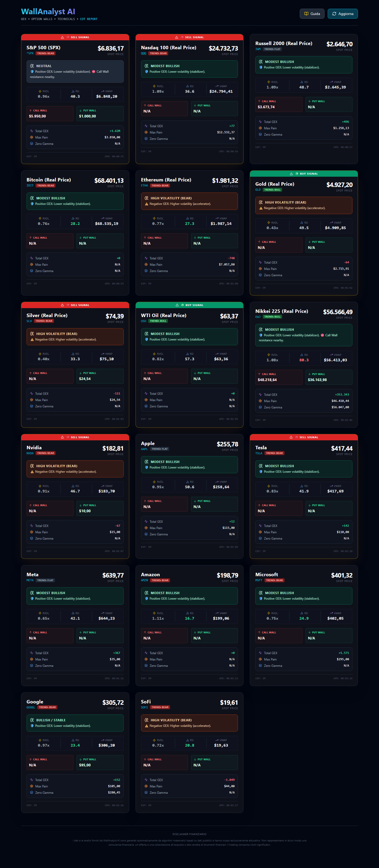Click the SELL SIGNAL banner on Nvidia card
The image size is (379, 868).
coord(75,437)
